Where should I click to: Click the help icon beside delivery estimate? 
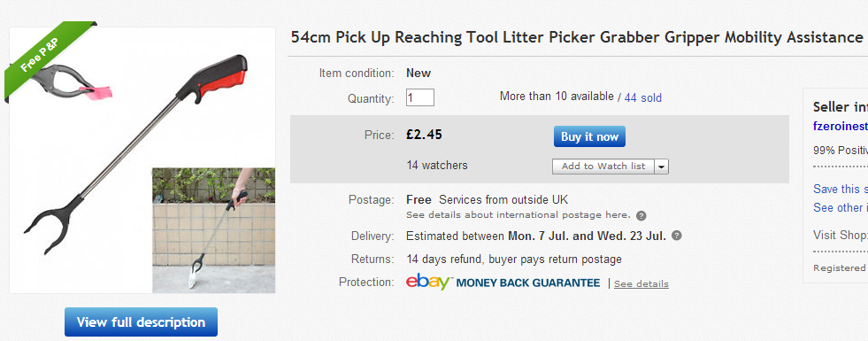[x=677, y=236]
